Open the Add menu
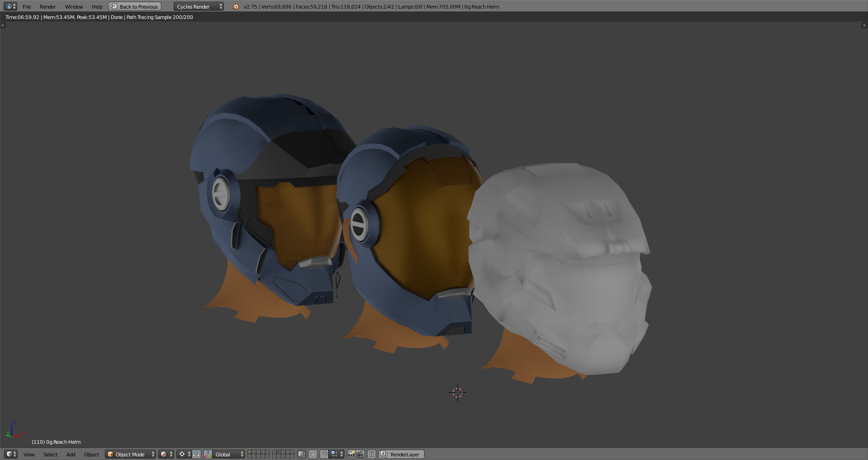The height and width of the screenshot is (460, 868). (71, 455)
